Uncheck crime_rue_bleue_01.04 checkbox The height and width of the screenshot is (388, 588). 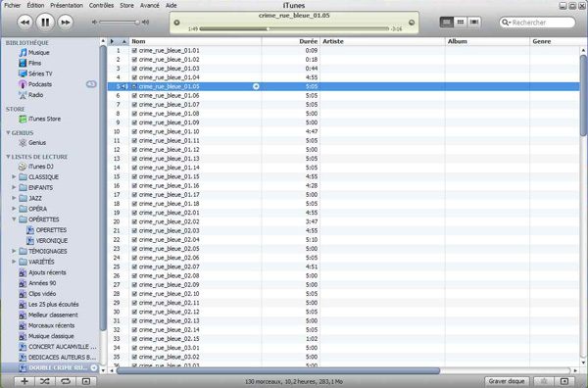134,77
